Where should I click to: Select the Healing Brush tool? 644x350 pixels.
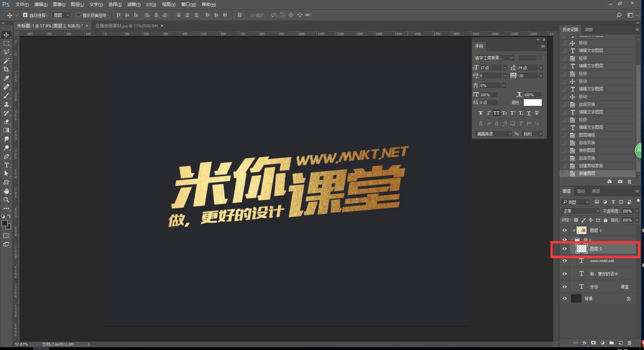6,87
